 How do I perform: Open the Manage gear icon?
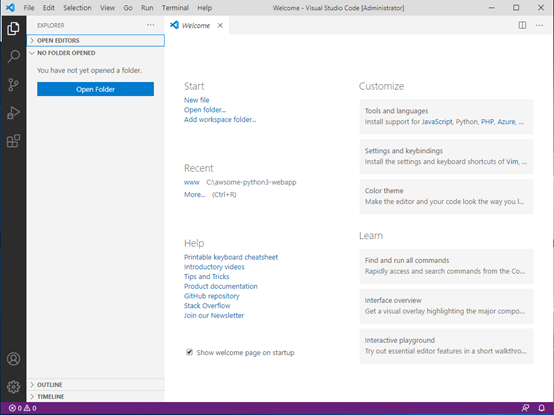click(13, 387)
